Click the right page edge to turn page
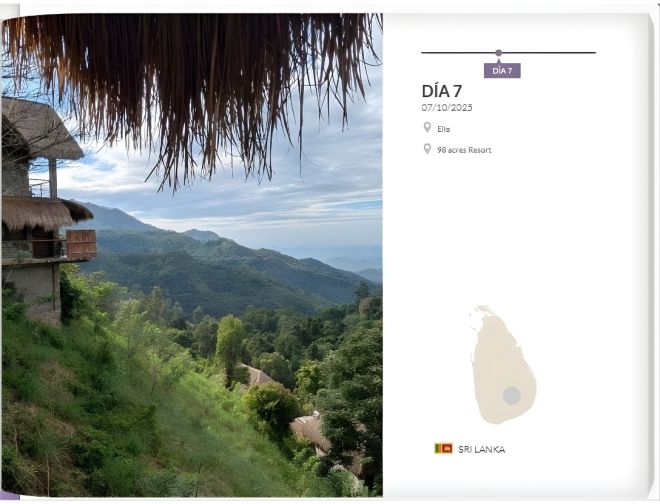This screenshot has height=504, width=660. pos(652,250)
